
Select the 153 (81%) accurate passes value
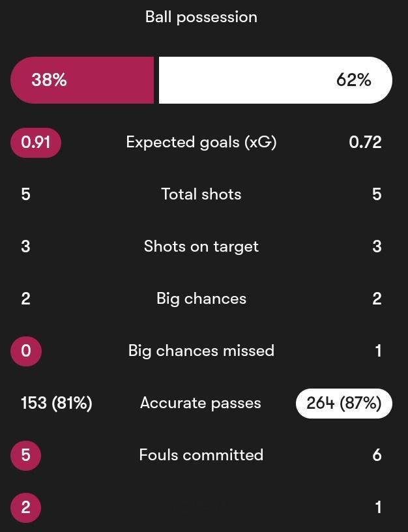pyautogui.click(x=56, y=403)
